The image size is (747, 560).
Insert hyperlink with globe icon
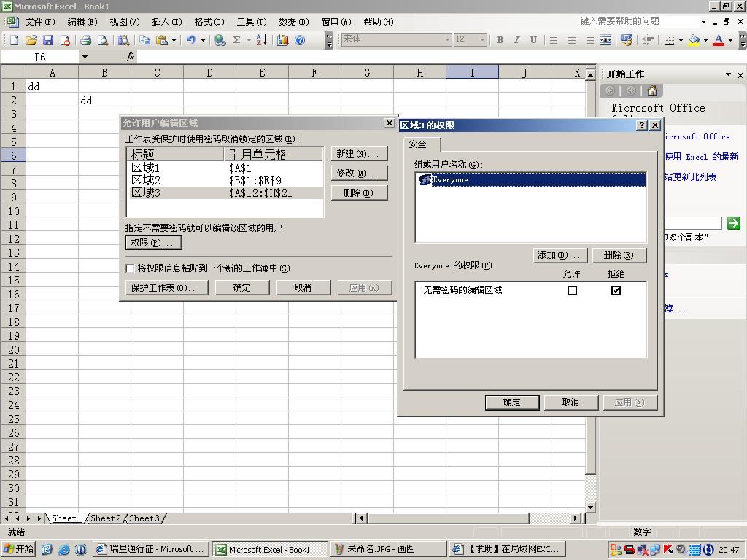(220, 41)
